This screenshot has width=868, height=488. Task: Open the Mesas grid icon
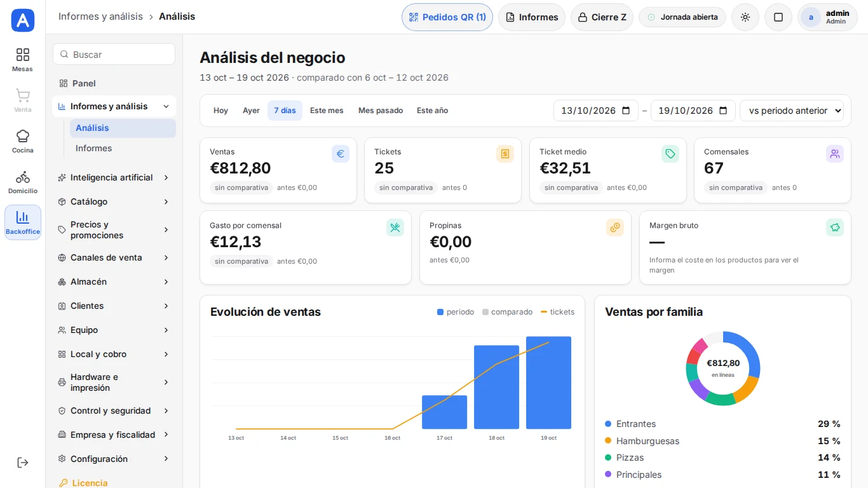pyautogui.click(x=23, y=55)
